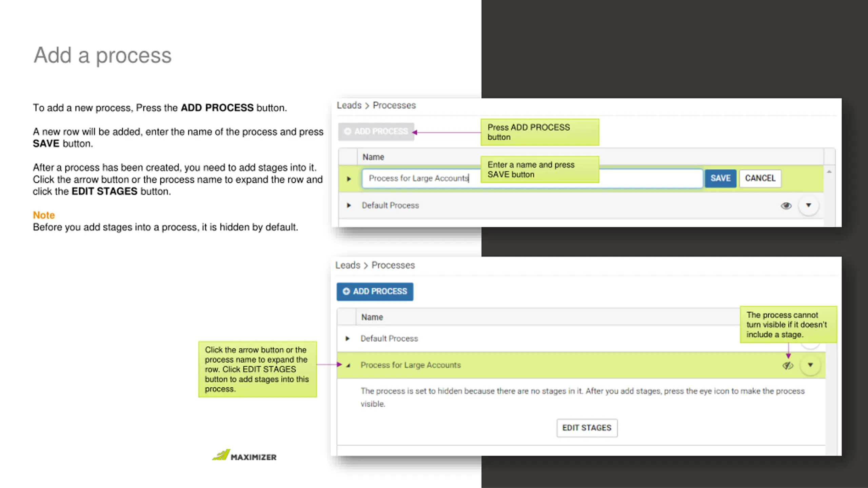Click Process for Large Accounts row name
The width and height of the screenshot is (868, 488).
[x=411, y=365]
